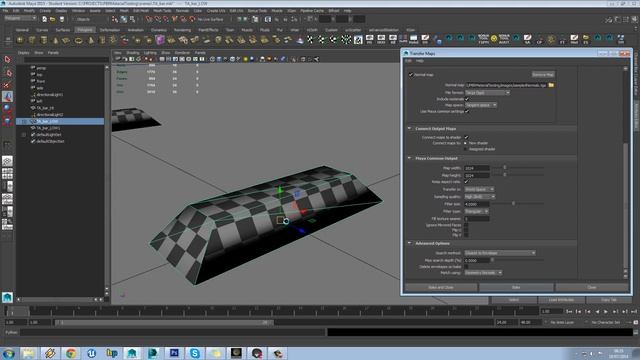Open the Sampling quality dropdown

point(480,197)
